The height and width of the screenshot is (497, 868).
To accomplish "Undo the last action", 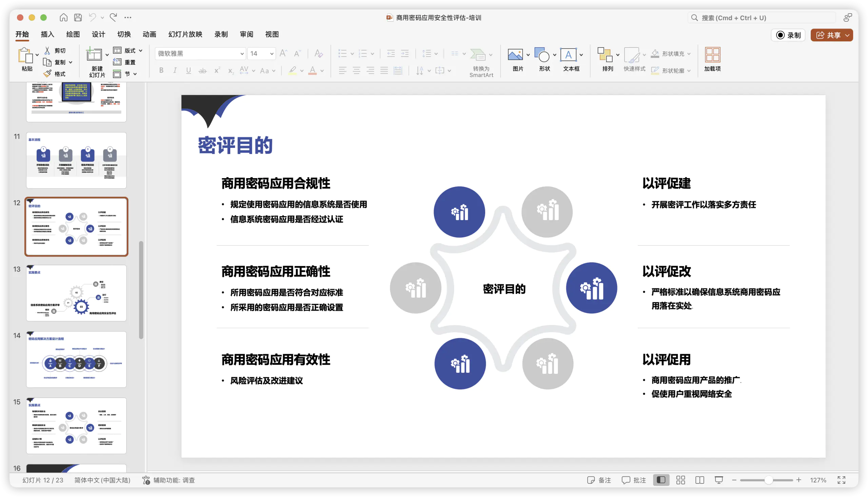I will (93, 17).
